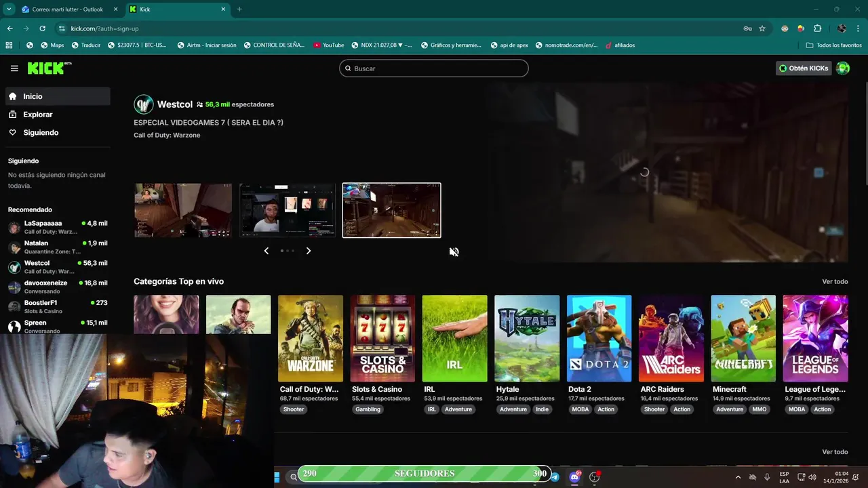Select the third highlighted stream thumbnail
Screen dimensions: 868x488
coord(392,210)
